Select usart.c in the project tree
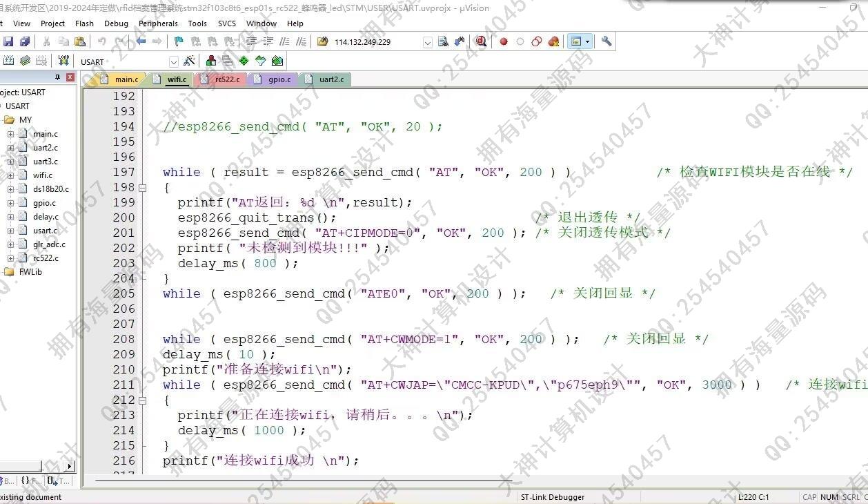The image size is (868, 504). point(46,231)
